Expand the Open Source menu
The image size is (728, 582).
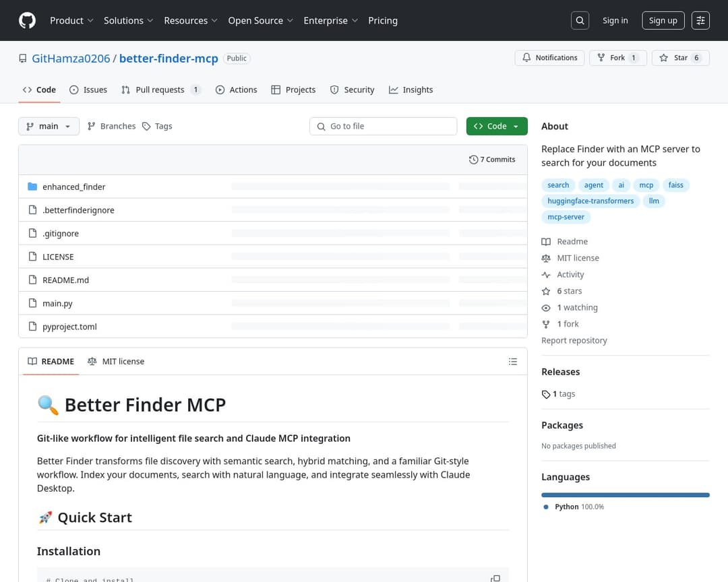click(x=260, y=20)
